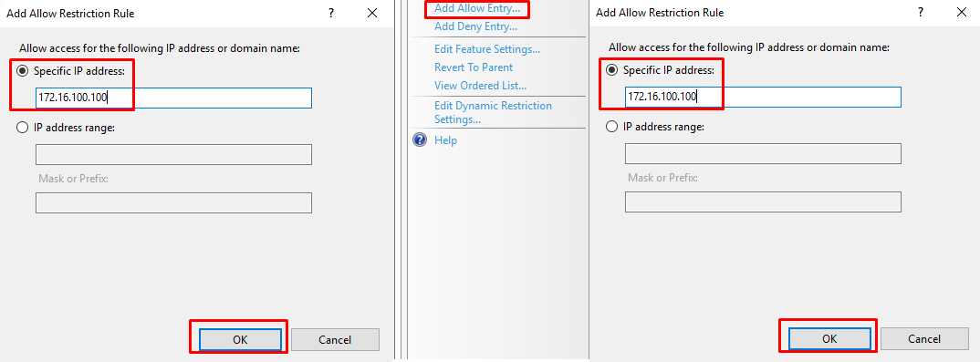Select Specific IP address radio in right dialog
980x362 pixels.
coord(612,70)
